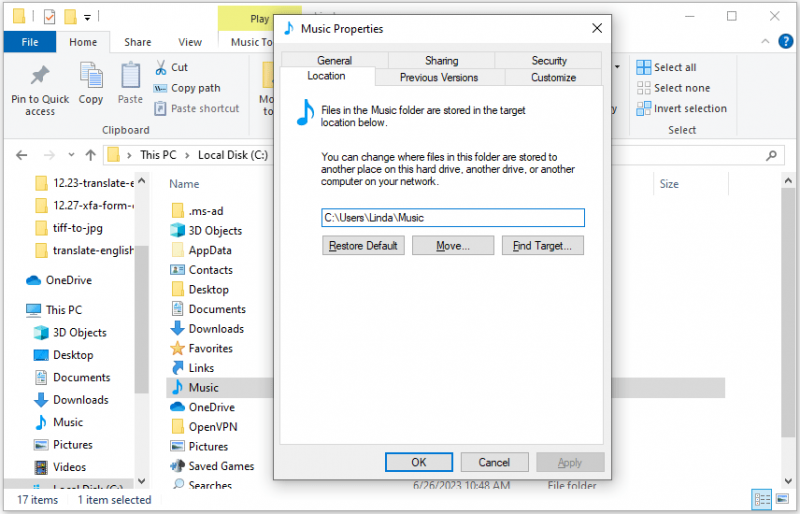Screen dimensions: 800x514
Task: Switch to details view icon
Action: pyautogui.click(x=762, y=499)
